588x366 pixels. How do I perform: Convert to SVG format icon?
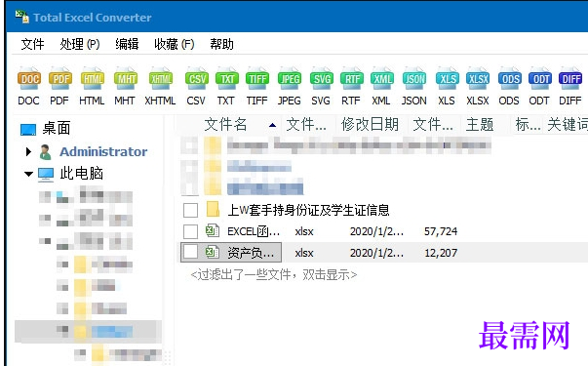coord(321,79)
